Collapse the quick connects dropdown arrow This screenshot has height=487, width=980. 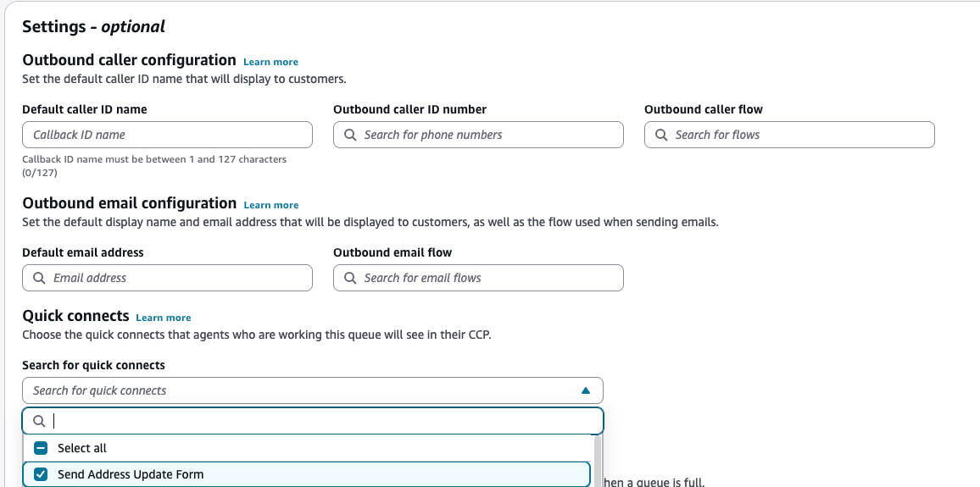pyautogui.click(x=585, y=390)
